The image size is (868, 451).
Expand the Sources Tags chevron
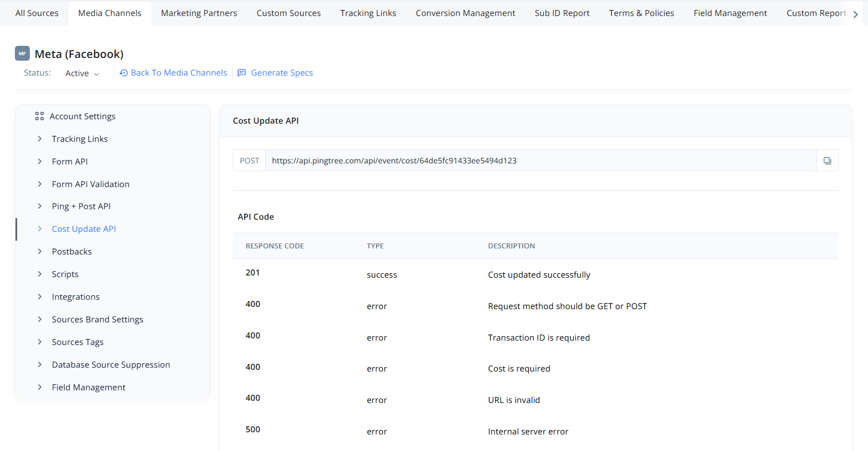[39, 342]
